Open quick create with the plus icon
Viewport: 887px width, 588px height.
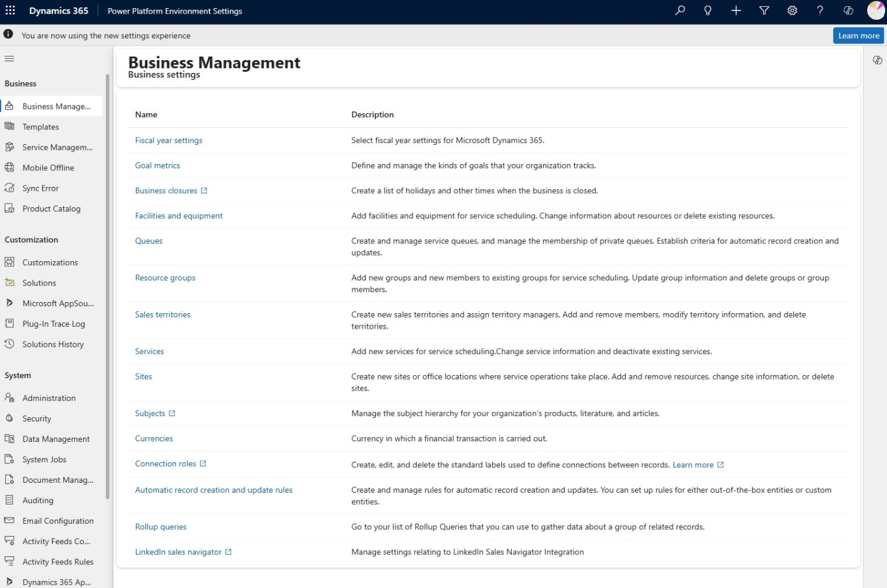(x=736, y=11)
